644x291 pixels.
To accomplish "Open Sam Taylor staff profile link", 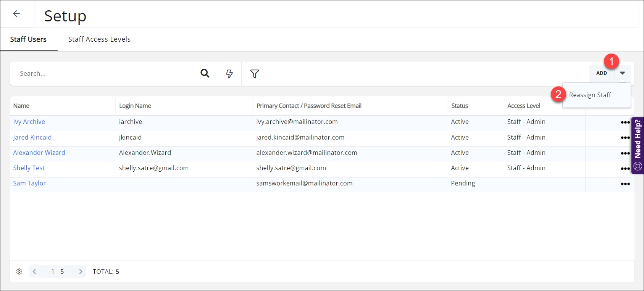I will coord(29,183).
